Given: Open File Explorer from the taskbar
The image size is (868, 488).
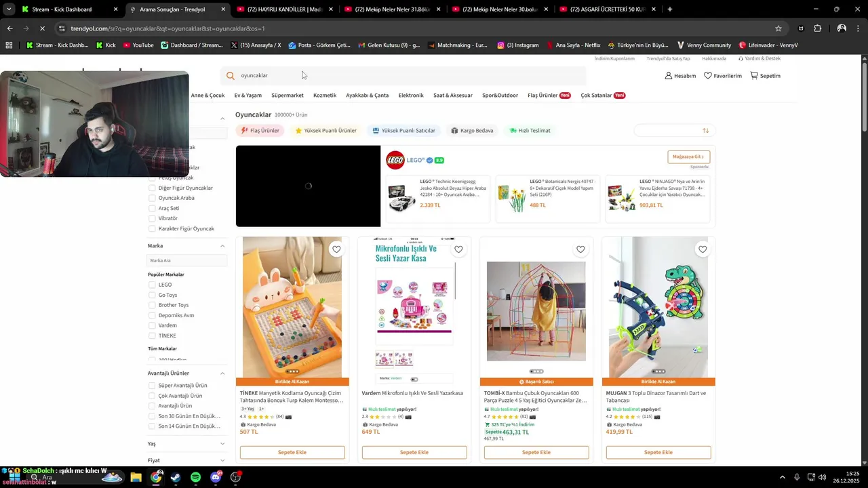Looking at the screenshot, I should coord(136,477).
